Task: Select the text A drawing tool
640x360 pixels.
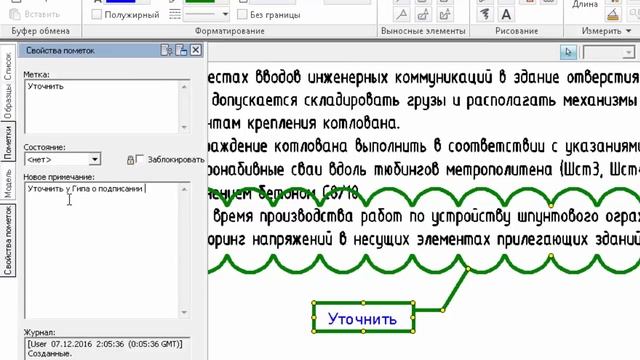Action: click(506, 15)
